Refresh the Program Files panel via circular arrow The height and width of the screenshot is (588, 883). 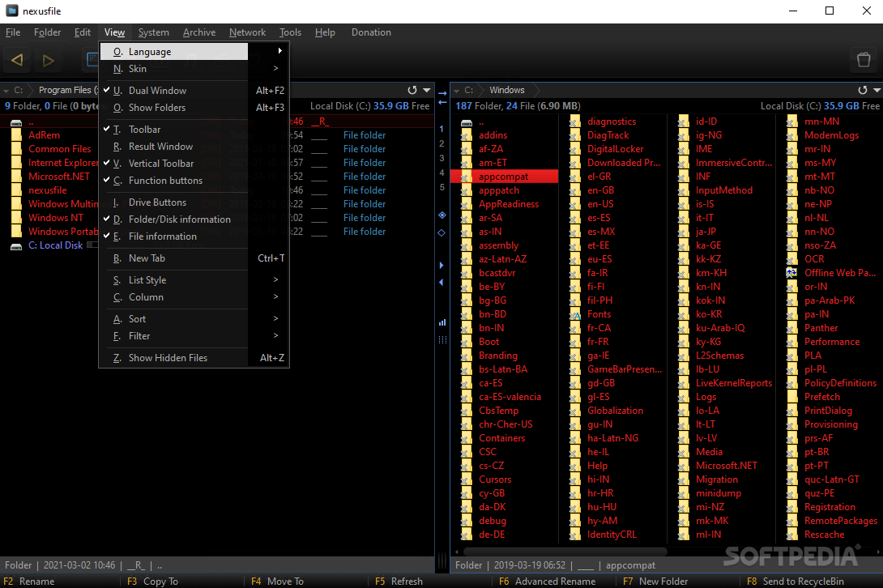(x=412, y=90)
